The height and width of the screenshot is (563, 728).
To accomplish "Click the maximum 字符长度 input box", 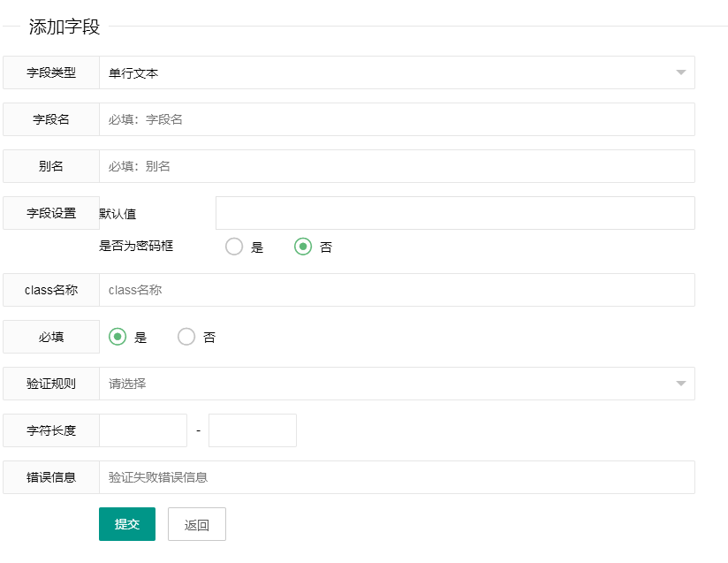I will 252,430.
